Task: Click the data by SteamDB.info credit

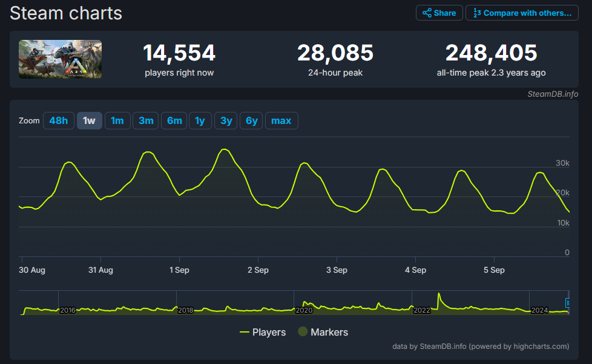Action: coord(481,346)
